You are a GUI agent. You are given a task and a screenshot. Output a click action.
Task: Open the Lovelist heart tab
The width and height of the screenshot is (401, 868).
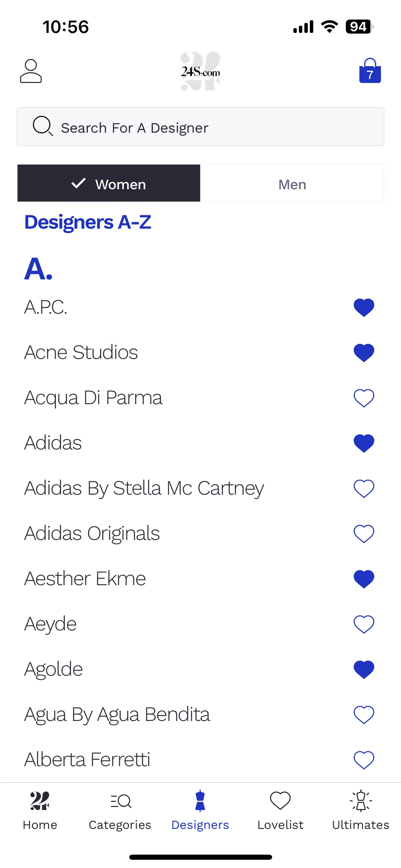(280, 810)
